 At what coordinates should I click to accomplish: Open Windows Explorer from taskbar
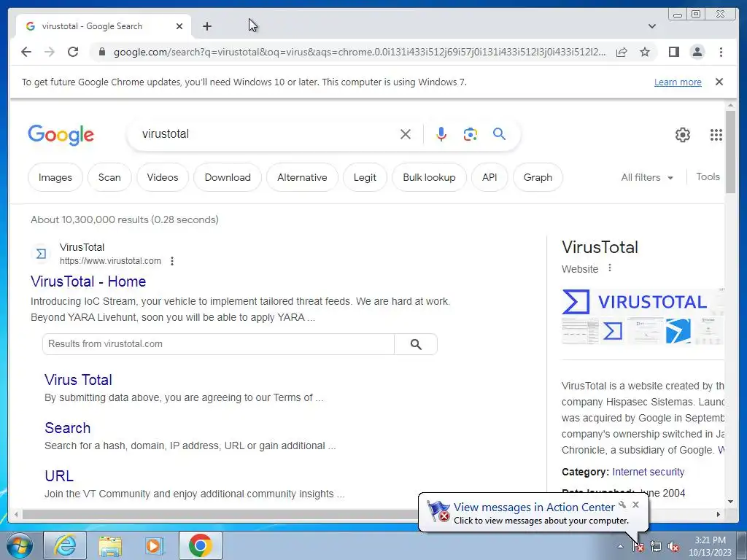click(110, 545)
